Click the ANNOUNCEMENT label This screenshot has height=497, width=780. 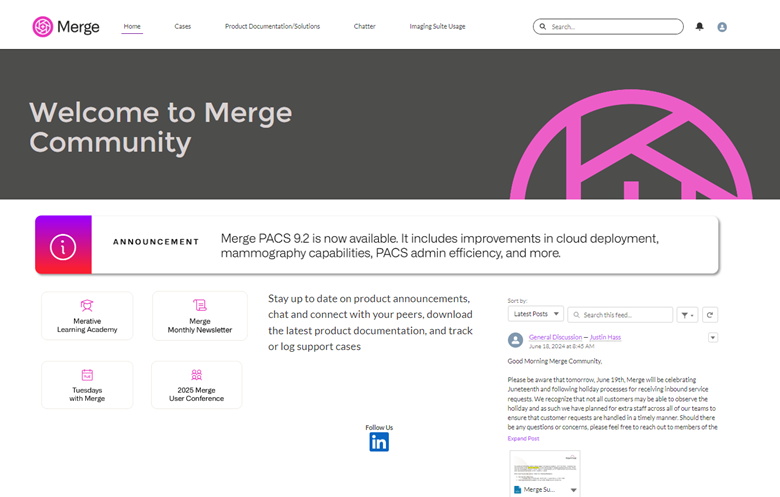point(156,242)
